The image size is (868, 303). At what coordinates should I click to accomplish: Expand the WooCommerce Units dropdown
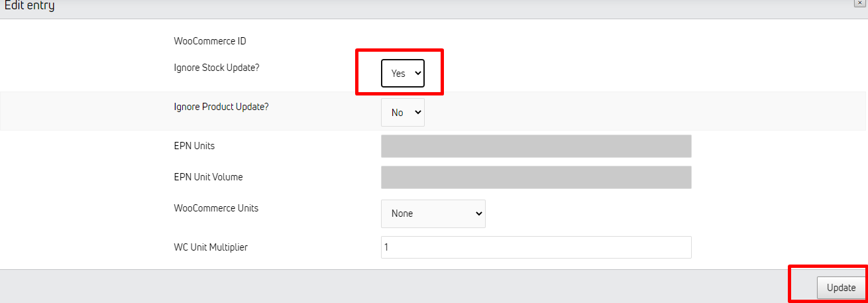[x=433, y=213]
